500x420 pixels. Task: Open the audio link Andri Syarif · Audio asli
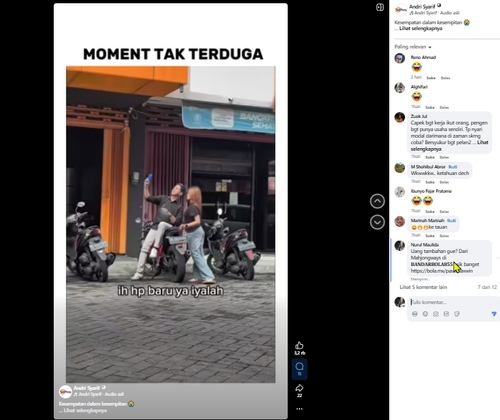435,13
